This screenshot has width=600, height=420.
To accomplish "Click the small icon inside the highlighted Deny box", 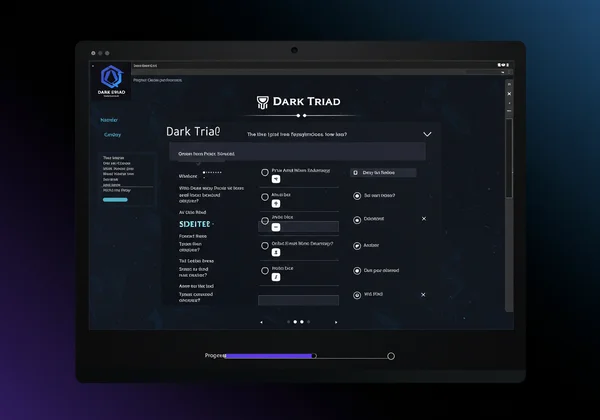I will tap(355, 173).
